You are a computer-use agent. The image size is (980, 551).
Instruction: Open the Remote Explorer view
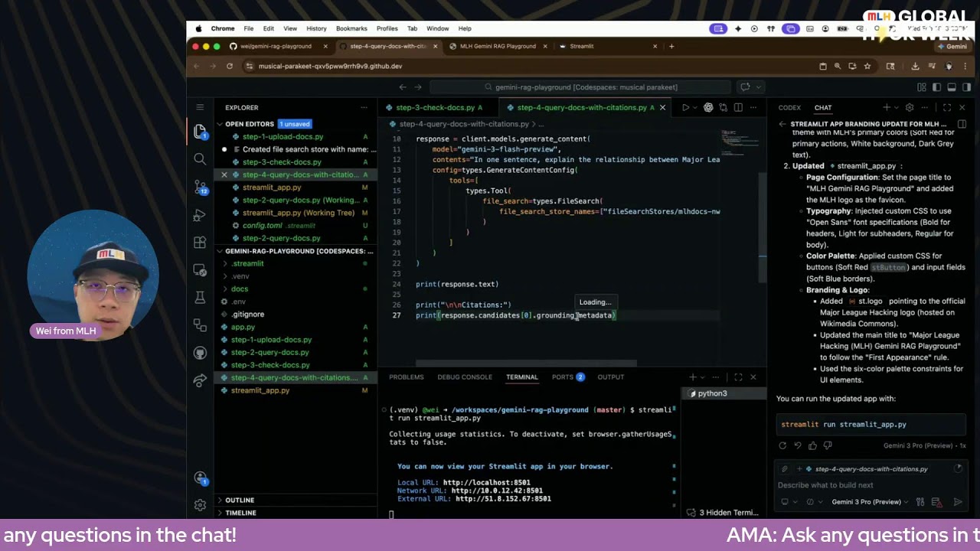pos(200,270)
